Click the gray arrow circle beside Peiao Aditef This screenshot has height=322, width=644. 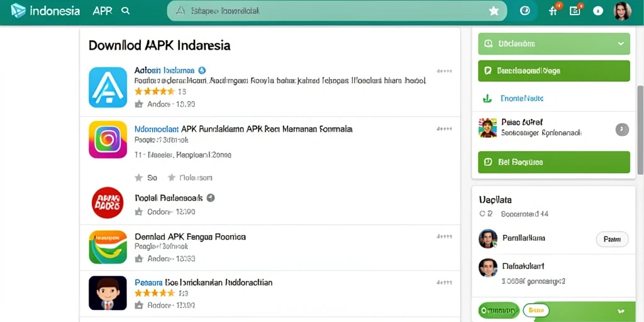coord(622,130)
